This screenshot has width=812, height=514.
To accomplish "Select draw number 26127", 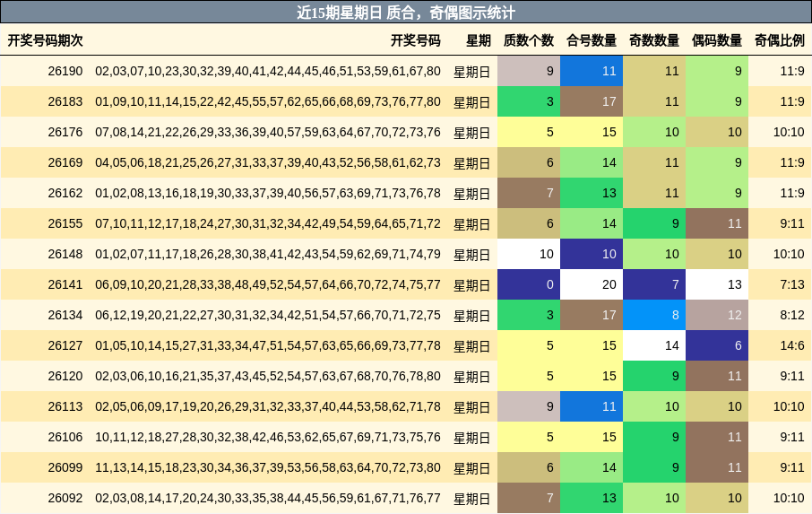I will [65, 345].
